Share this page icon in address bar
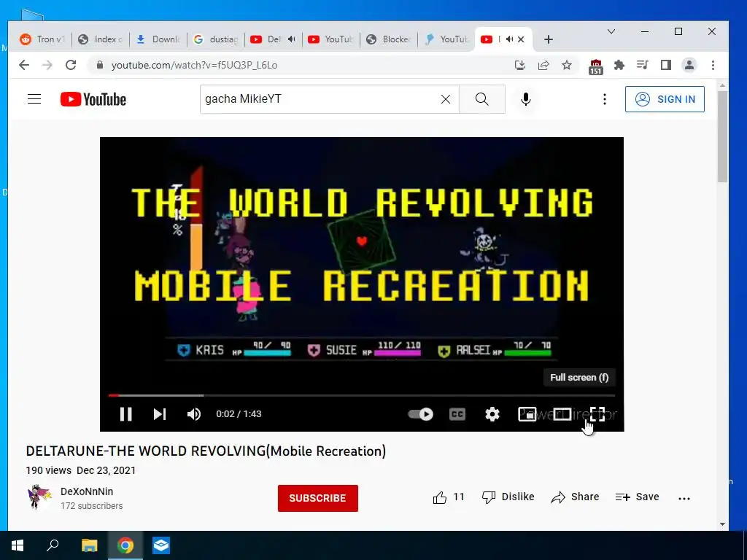747x560 pixels. click(x=543, y=65)
